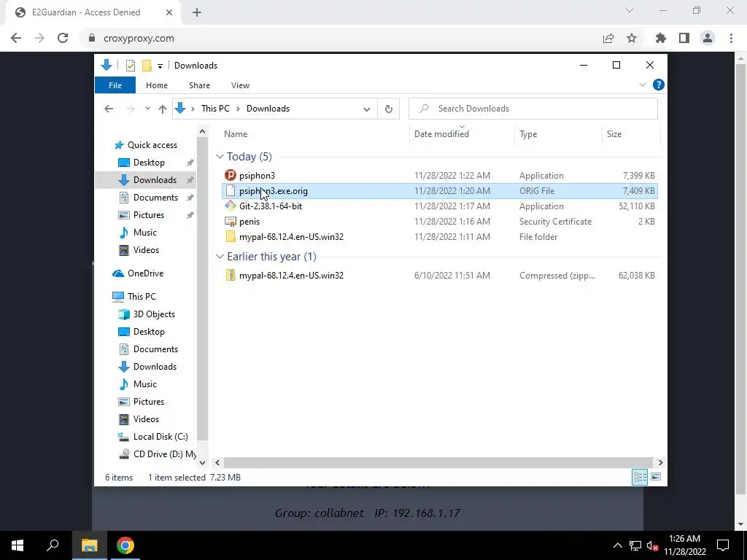Open Chrome tab search chevron
The height and width of the screenshot is (560, 747).
630,10
